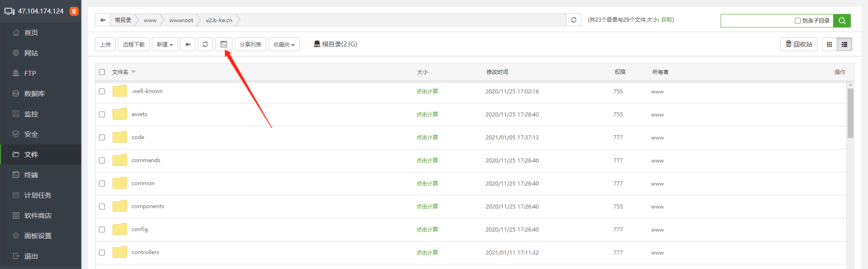Open 软件商店 in the sidebar
868x269 pixels.
pyautogui.click(x=41, y=215)
